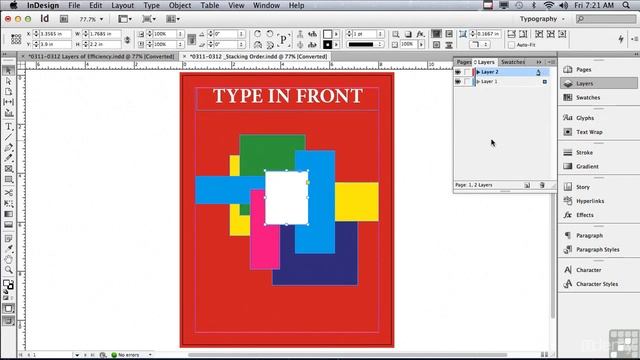This screenshot has height=360, width=640.
Task: Open the Story panel icon
Action: [568, 187]
